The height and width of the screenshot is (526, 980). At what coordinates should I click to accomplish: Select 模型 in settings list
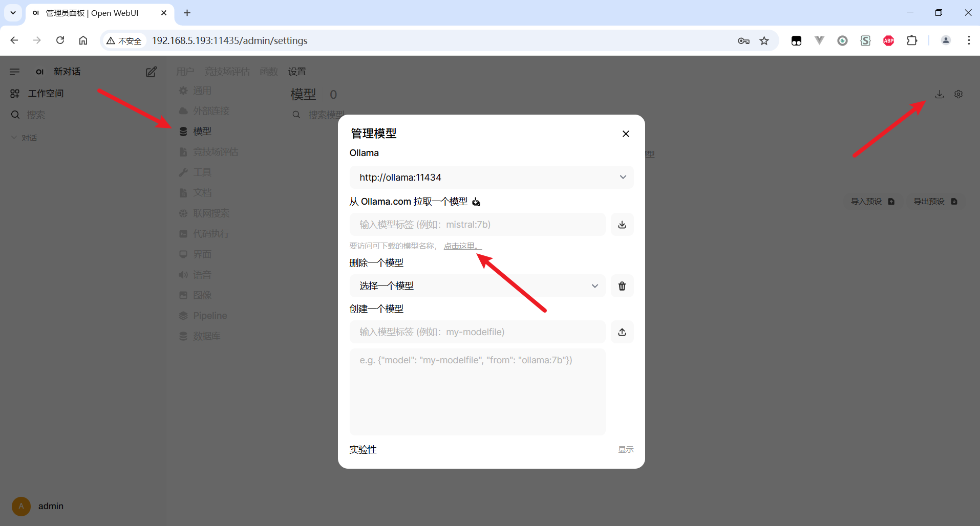click(195, 131)
